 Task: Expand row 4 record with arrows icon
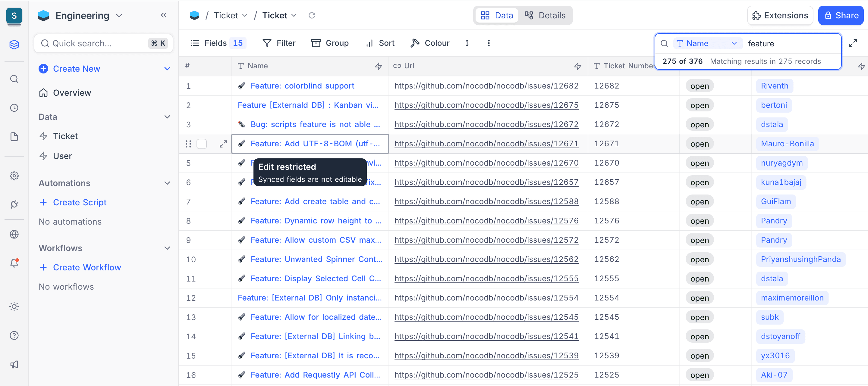pos(223,144)
